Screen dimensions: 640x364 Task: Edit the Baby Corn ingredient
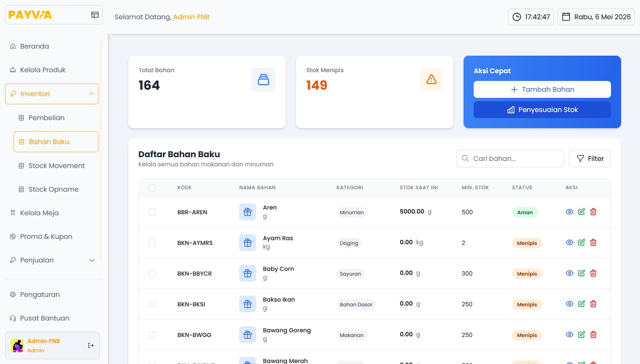[581, 273]
